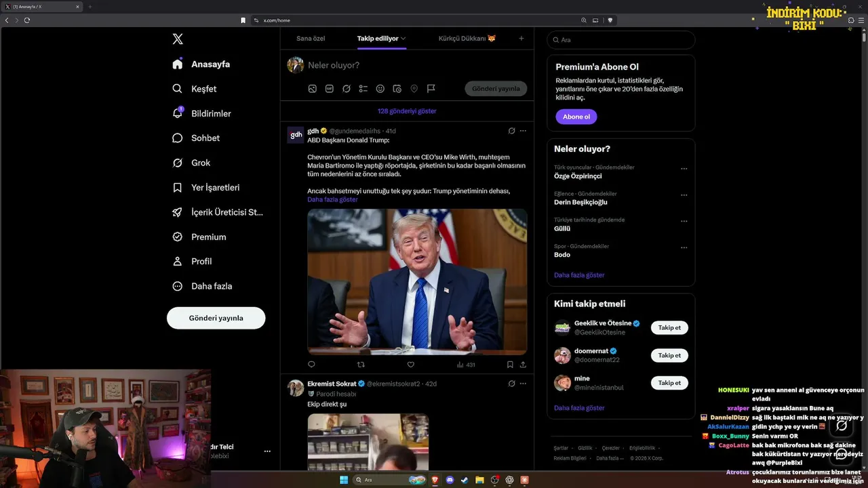Click the composer Gönderi yayınla button
This screenshot has width=868, height=488.
click(496, 89)
